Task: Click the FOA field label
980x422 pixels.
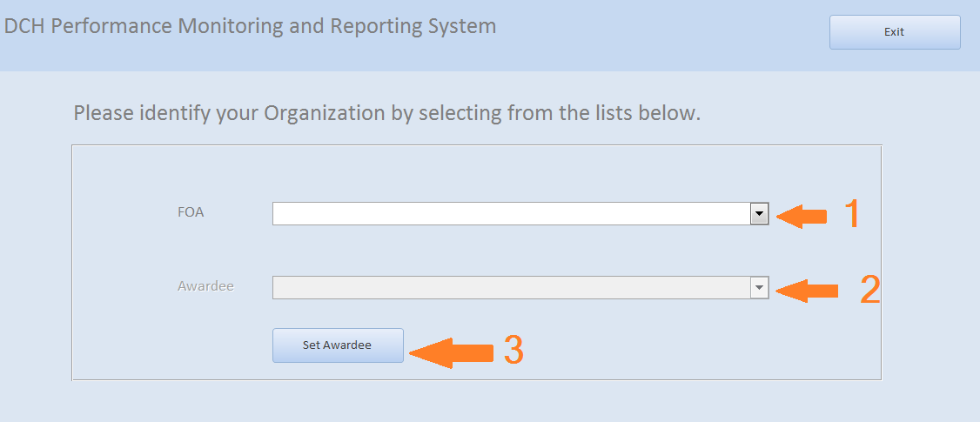Action: (191, 211)
